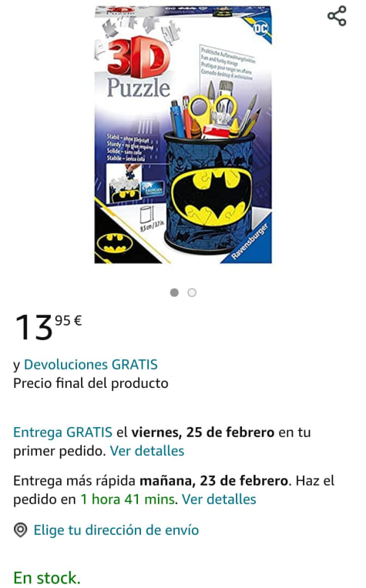
Task: Click the scissors in the pencil holder image
Action: (213, 109)
